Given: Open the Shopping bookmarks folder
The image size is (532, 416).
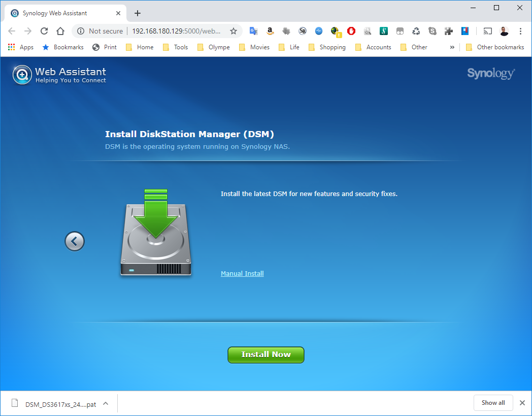Looking at the screenshot, I should pyautogui.click(x=327, y=47).
